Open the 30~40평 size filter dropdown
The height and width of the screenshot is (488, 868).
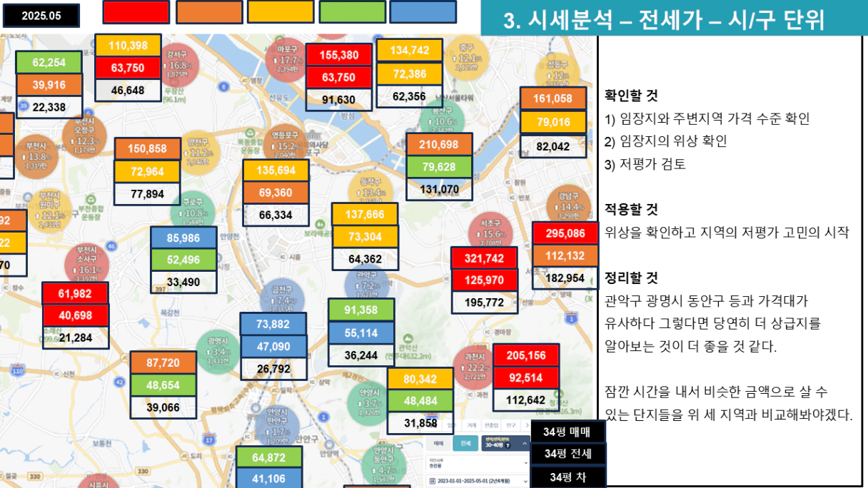506,443
